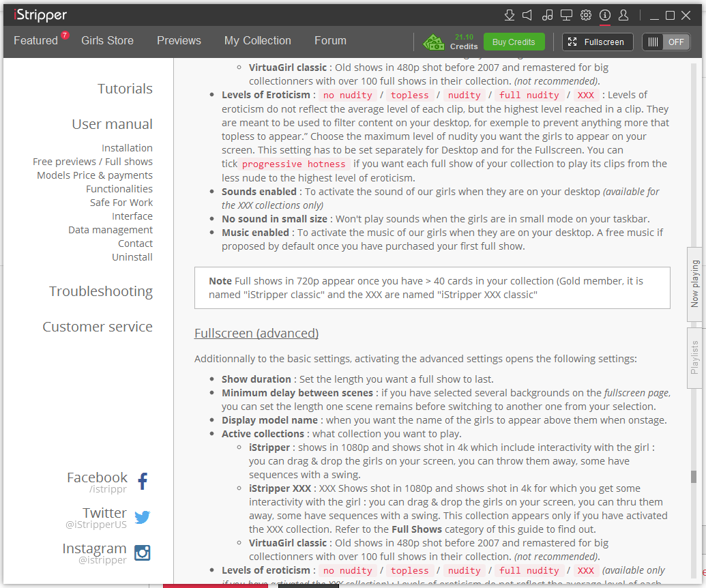Screen dimensions: 706x588
Task: Open the downloads icon in title bar
Action: pyautogui.click(x=509, y=15)
